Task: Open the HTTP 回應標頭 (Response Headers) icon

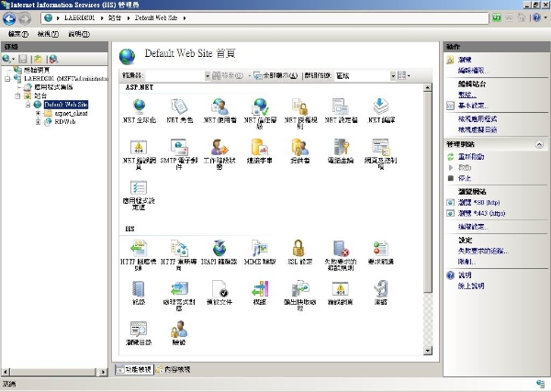Action: 140,248
